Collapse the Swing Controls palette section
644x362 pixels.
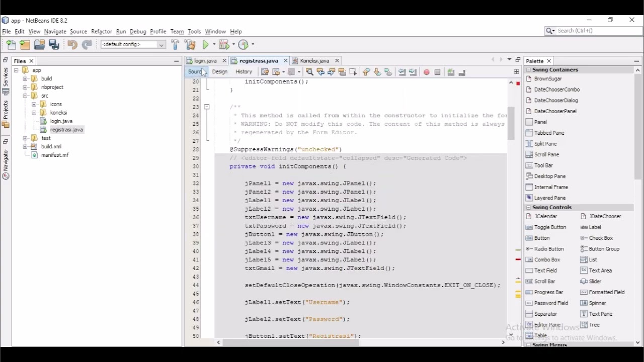point(529,208)
